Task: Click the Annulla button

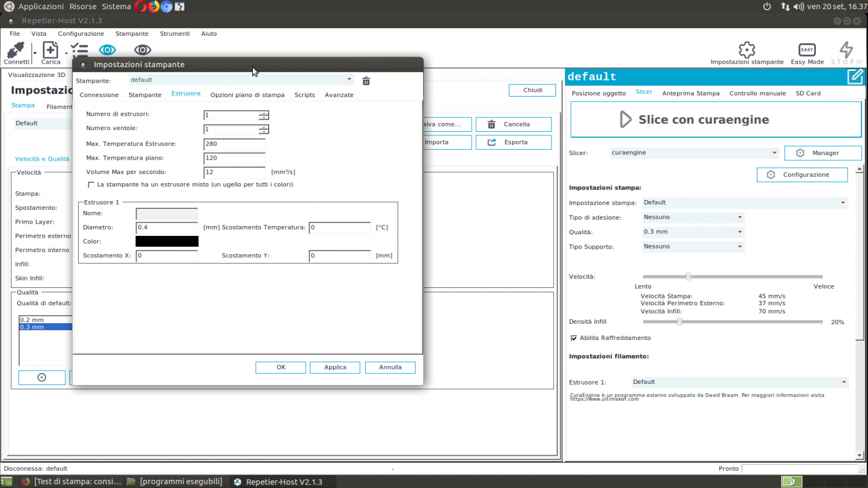Action: click(390, 367)
